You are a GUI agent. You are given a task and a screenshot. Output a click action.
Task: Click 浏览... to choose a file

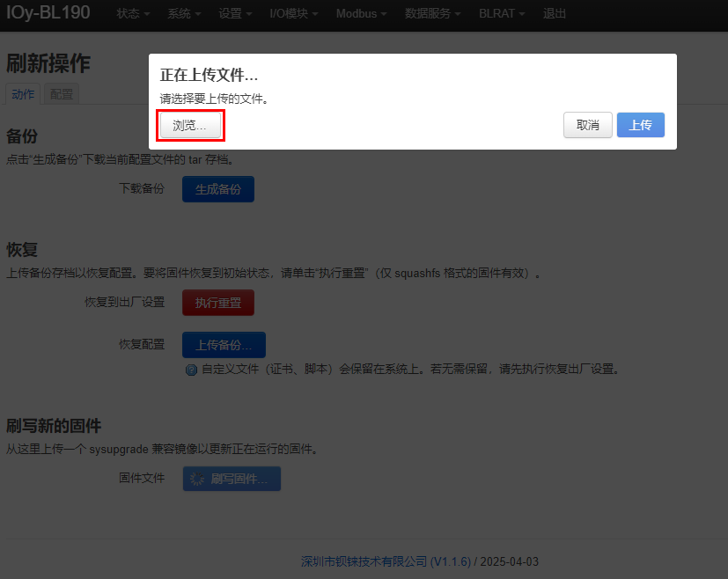(190, 125)
